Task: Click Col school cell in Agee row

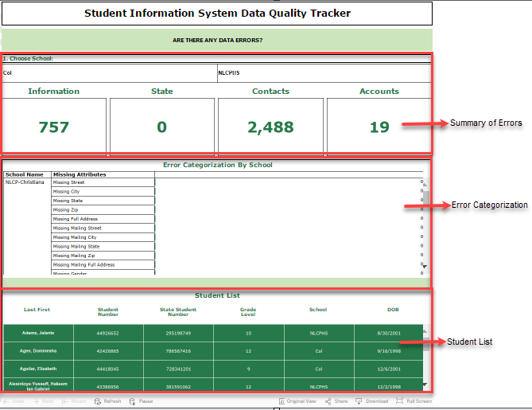Action: click(x=319, y=351)
